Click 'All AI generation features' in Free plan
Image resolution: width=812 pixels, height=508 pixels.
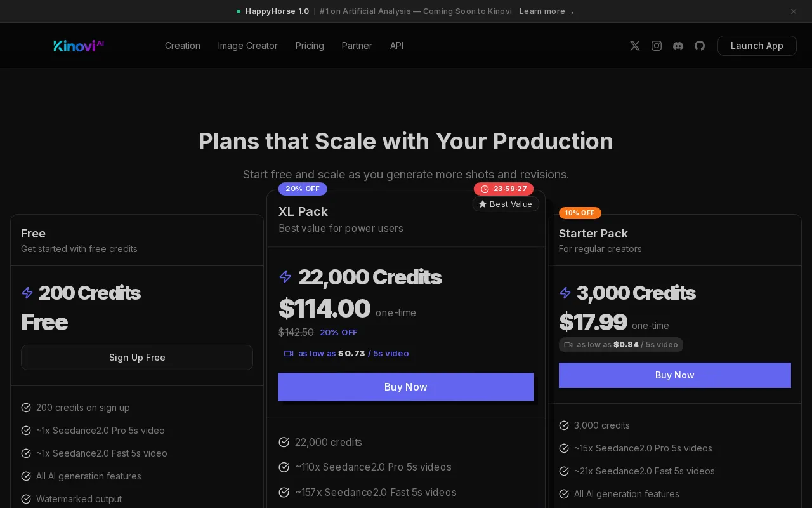[89, 476]
